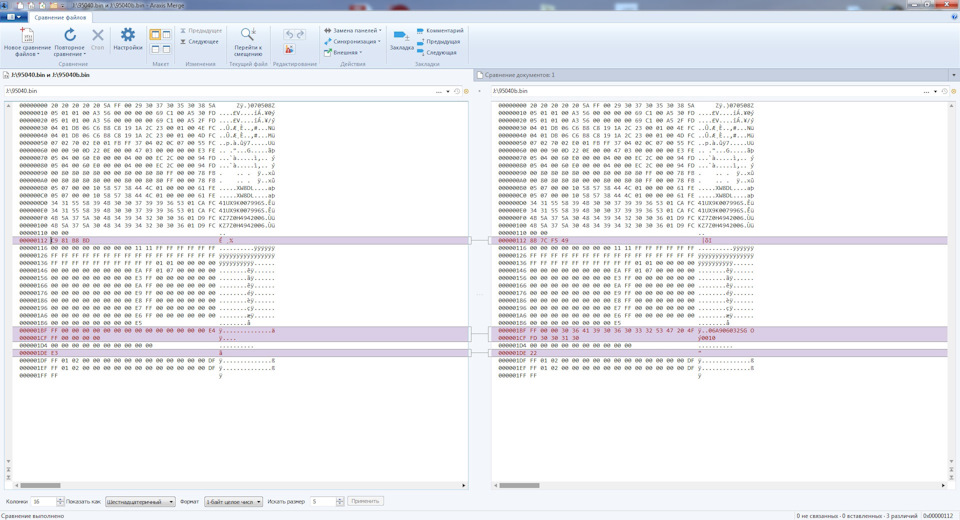Viewport: 960px width, 520px height.
Task: Select the three-pane vertical layout icon
Action: 166,35
